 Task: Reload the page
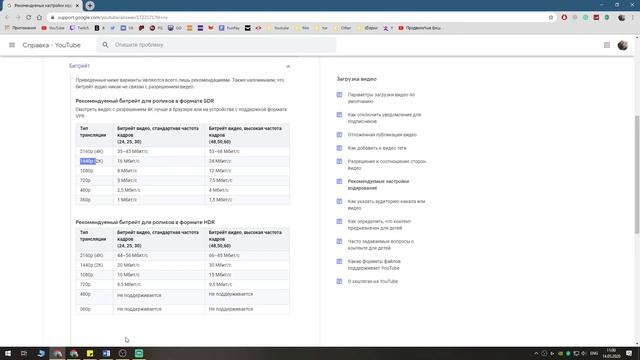(28, 18)
